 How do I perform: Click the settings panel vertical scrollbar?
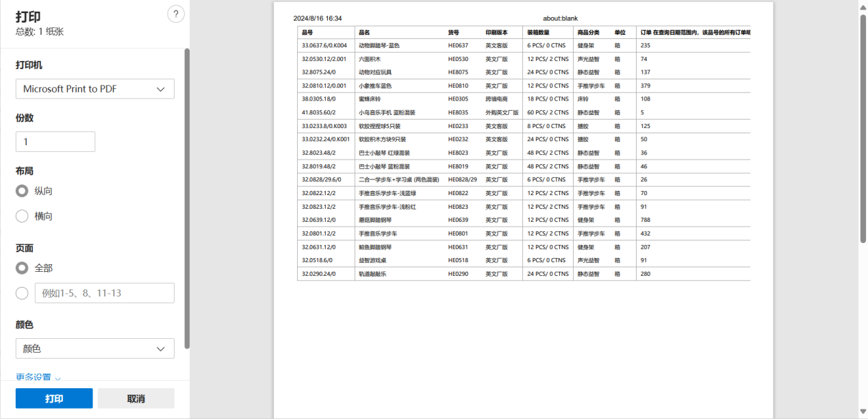click(x=187, y=199)
